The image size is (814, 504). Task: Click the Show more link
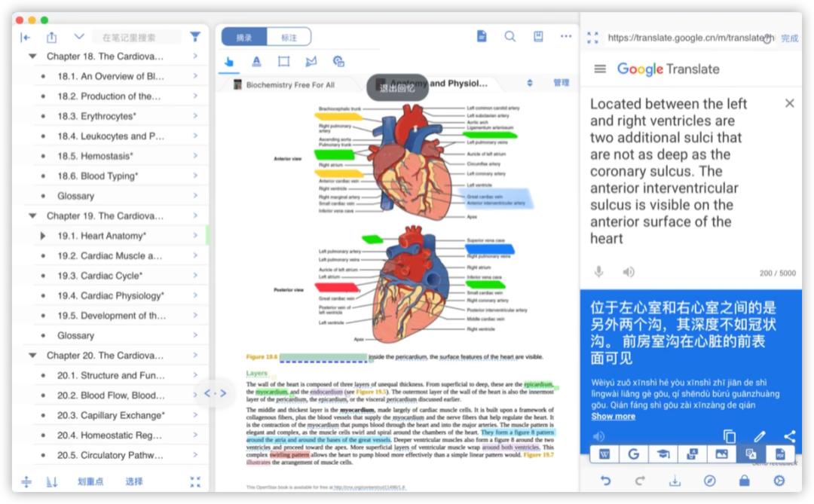pyautogui.click(x=613, y=417)
